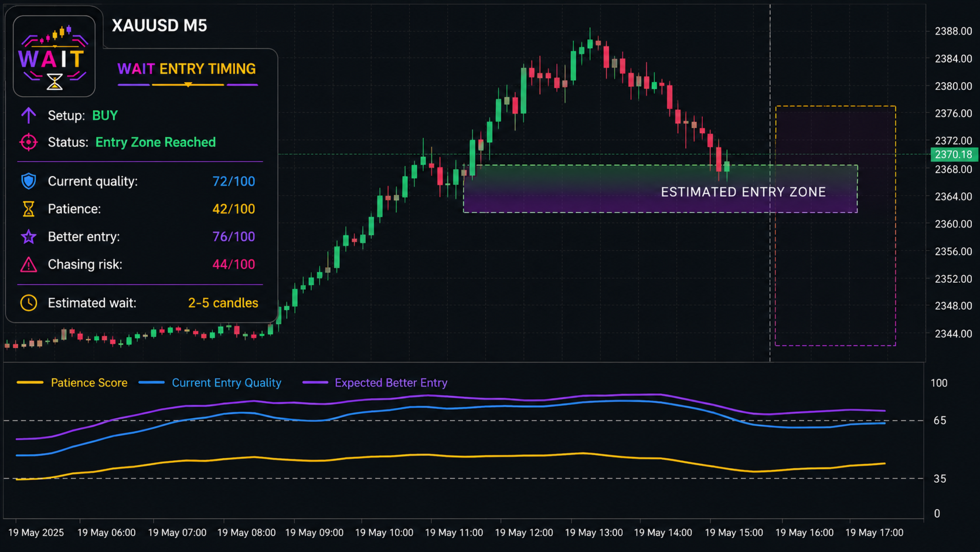The image size is (980, 552).
Task: Click the 2384.00 price axis label
Action: 953,59
